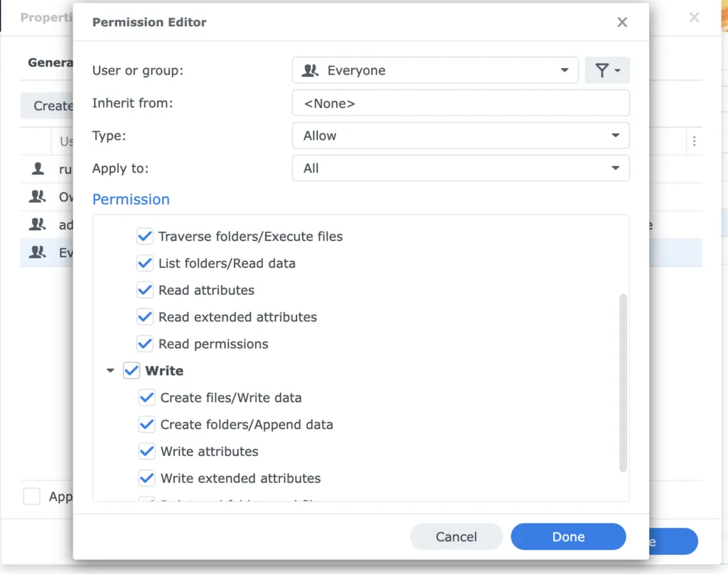Click the Permission section heading
Image resolution: width=728 pixels, height=574 pixels.
pyautogui.click(x=131, y=200)
